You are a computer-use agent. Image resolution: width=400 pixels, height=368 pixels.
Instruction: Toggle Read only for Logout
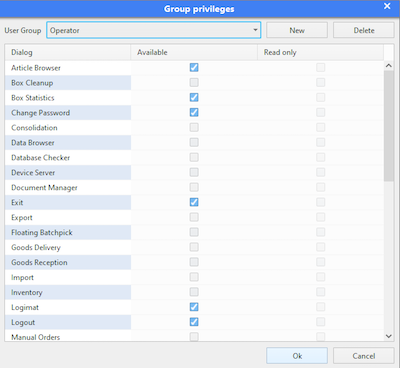[x=321, y=322]
